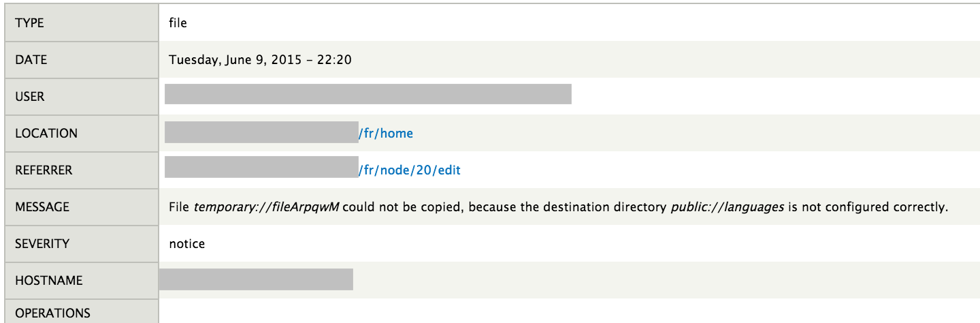This screenshot has height=323, width=980.
Task: Select the MESSAGE row label
Action: coord(42,207)
